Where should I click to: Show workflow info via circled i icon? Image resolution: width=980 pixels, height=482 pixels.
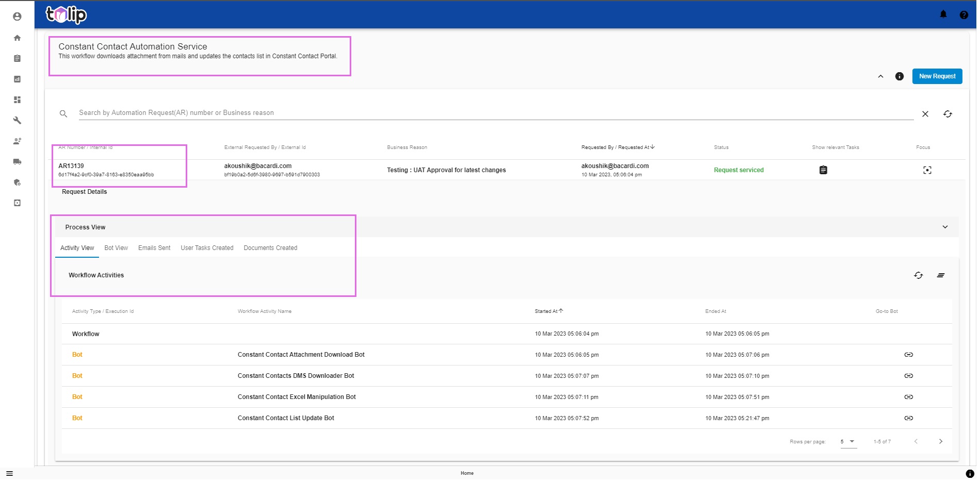pyautogui.click(x=900, y=76)
